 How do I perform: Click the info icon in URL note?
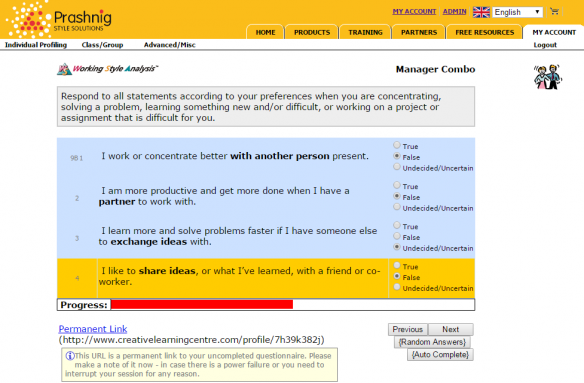70,356
